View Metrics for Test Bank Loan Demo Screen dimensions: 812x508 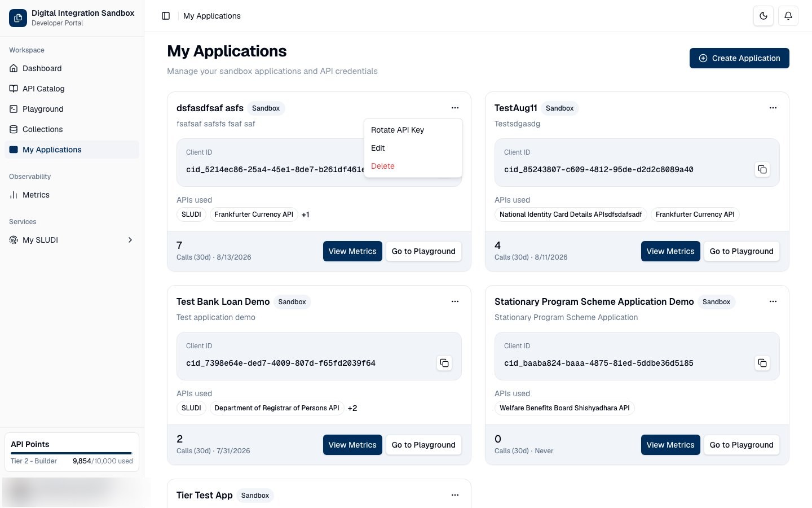(352, 445)
